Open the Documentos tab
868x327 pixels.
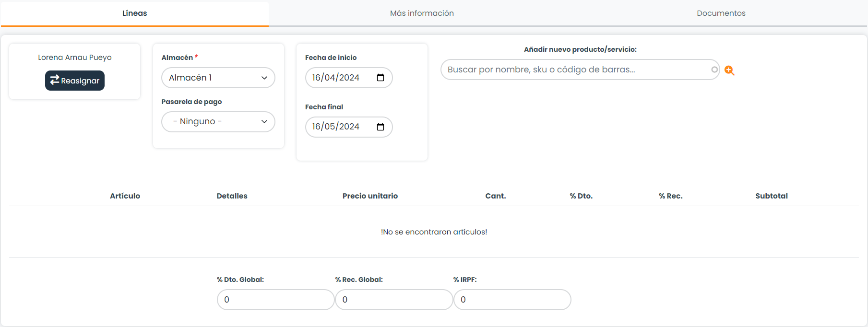tap(721, 13)
